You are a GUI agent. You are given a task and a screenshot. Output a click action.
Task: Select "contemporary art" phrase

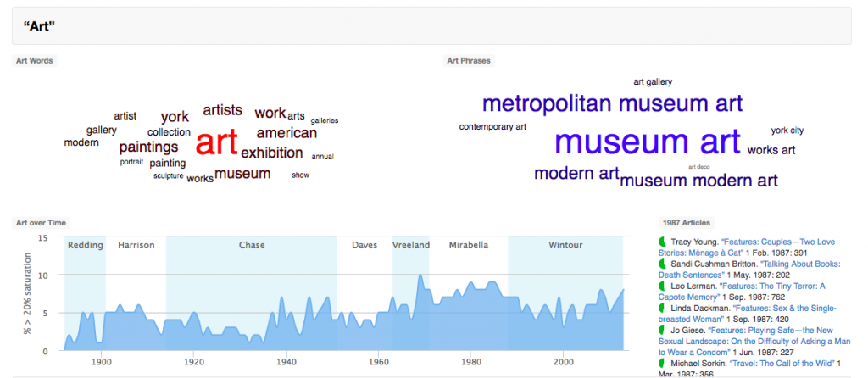coord(492,127)
